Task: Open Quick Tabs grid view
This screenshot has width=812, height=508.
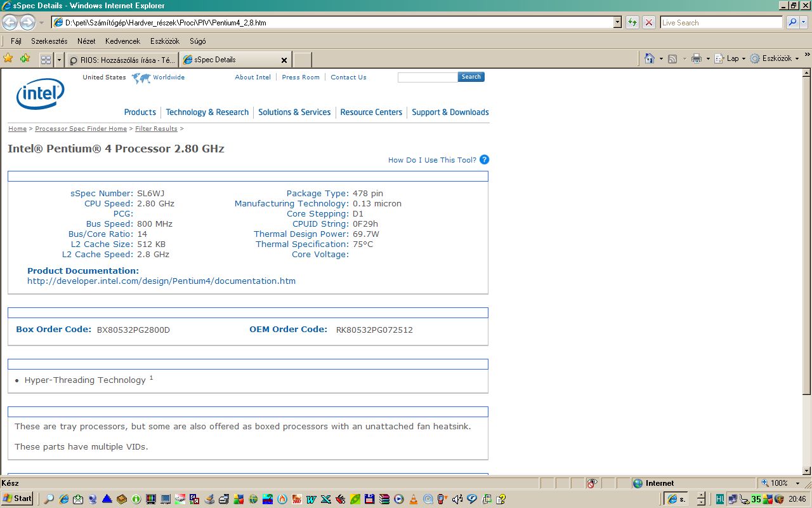Action: click(x=46, y=60)
